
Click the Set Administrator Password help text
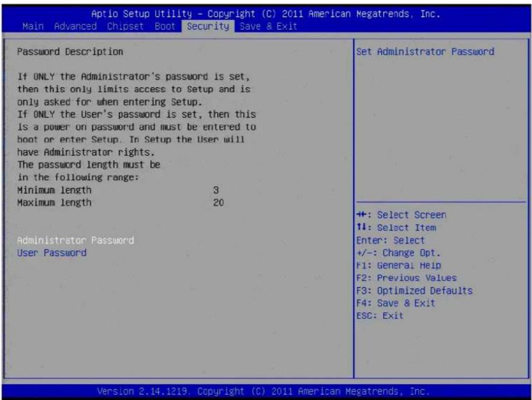425,52
